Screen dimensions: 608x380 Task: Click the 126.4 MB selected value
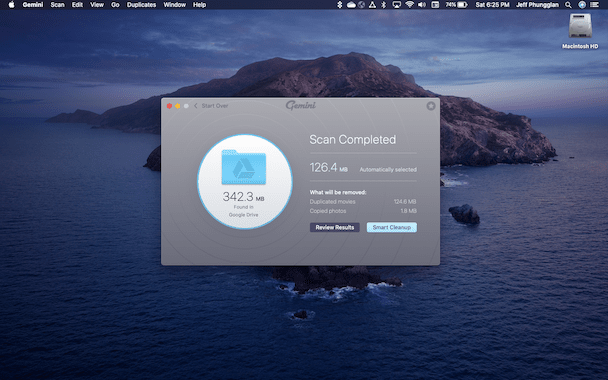pyautogui.click(x=328, y=168)
